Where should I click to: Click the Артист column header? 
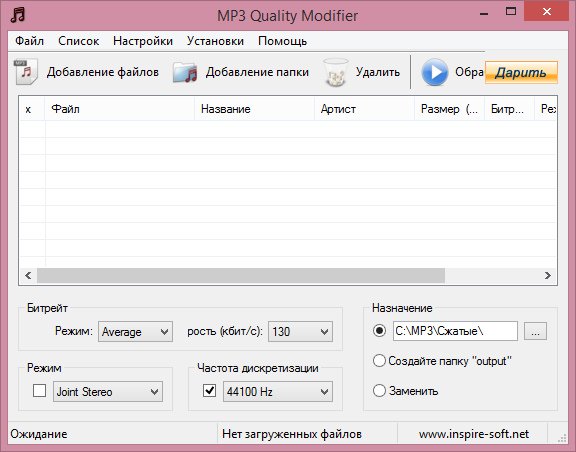coord(364,109)
